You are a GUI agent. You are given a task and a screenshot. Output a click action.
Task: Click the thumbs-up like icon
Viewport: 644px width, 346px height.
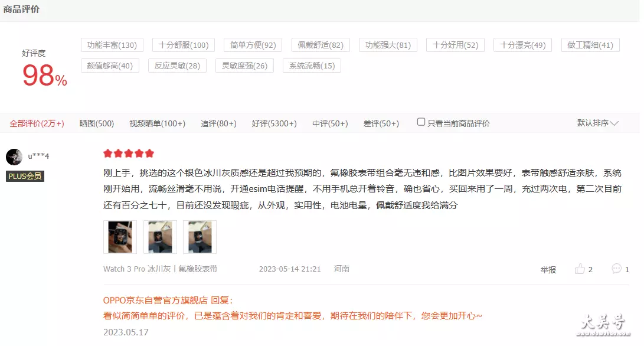(x=580, y=269)
